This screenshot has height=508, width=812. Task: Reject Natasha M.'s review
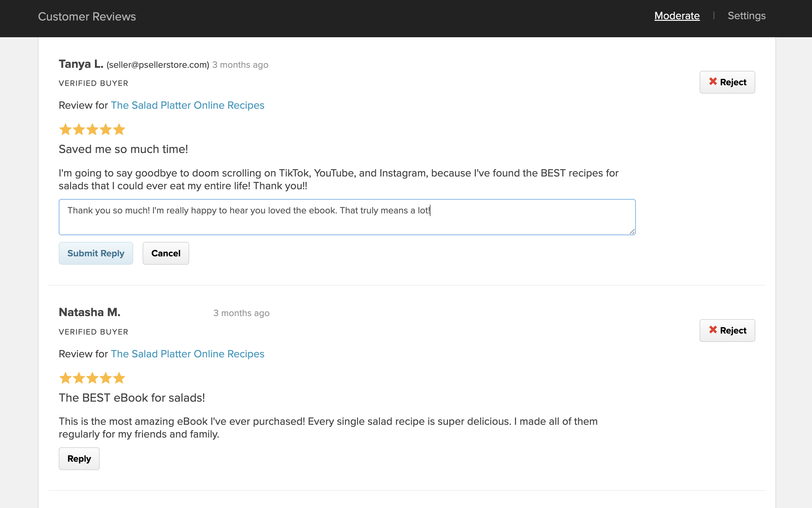pos(727,331)
